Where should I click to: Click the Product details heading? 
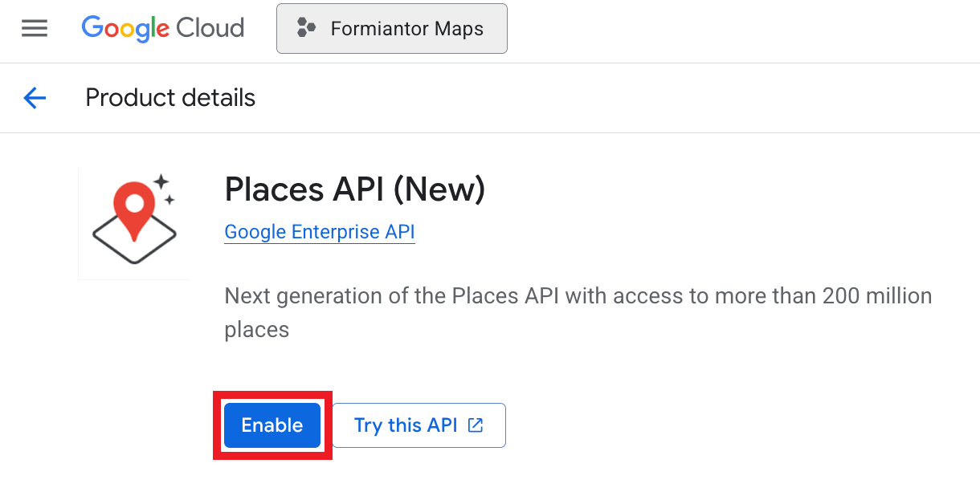pyautogui.click(x=170, y=98)
